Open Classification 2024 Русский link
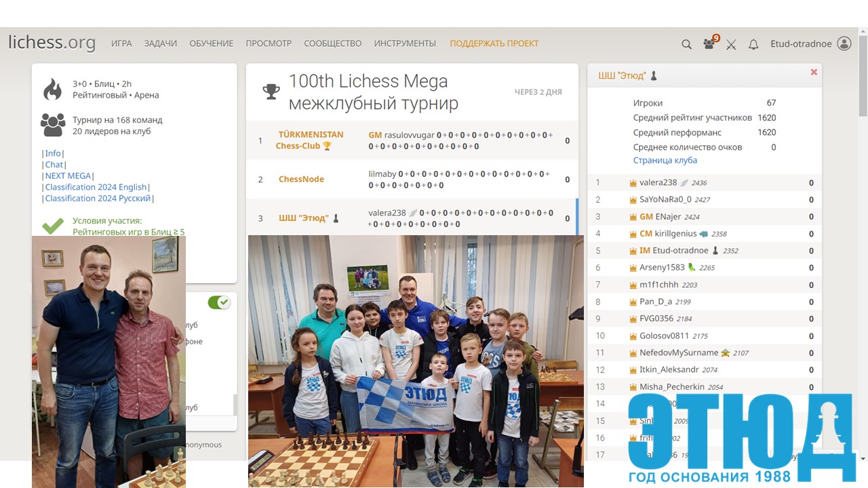 click(x=98, y=199)
